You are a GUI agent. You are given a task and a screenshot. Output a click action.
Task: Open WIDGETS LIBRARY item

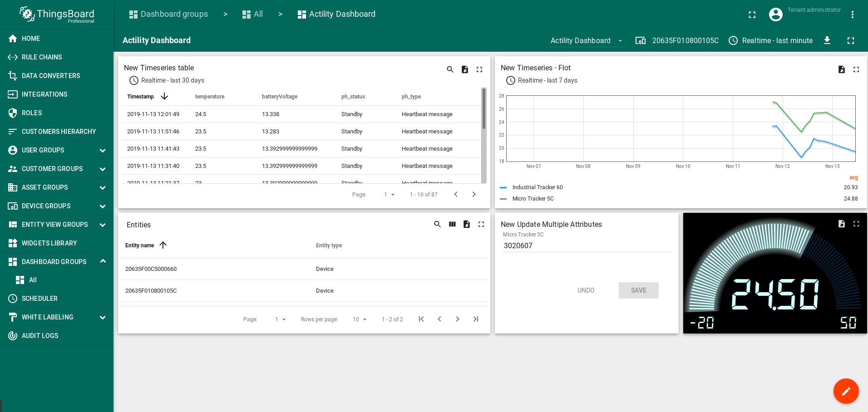[x=57, y=243]
